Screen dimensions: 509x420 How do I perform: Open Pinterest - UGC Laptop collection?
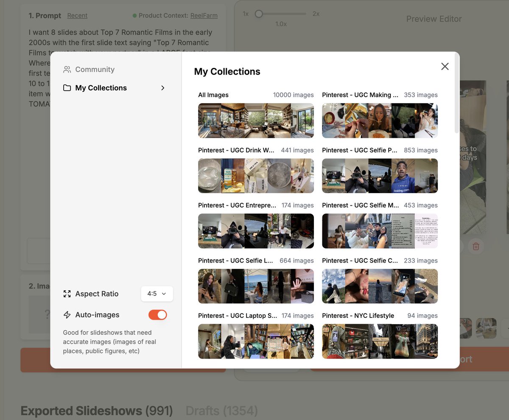[256, 341]
